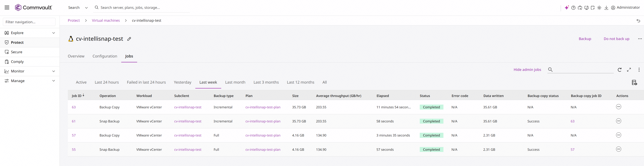Open actions menu for job 61

point(618,121)
